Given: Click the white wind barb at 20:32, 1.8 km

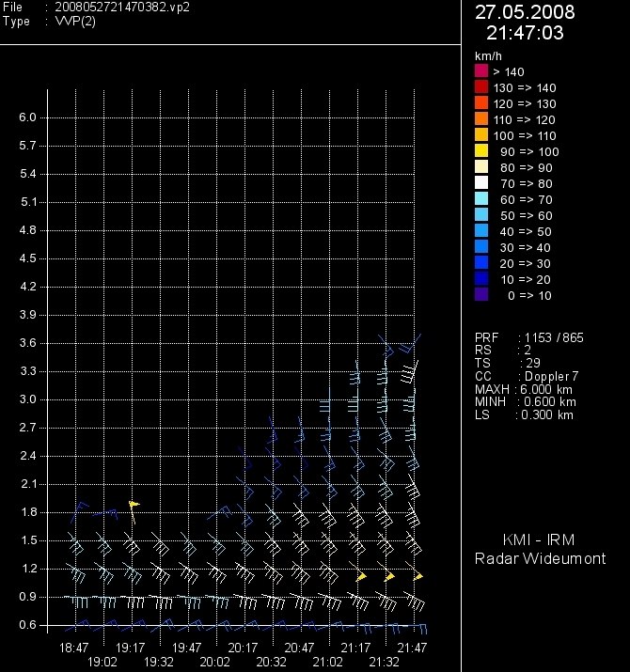Looking at the screenshot, I should pyautogui.click(x=273, y=515).
